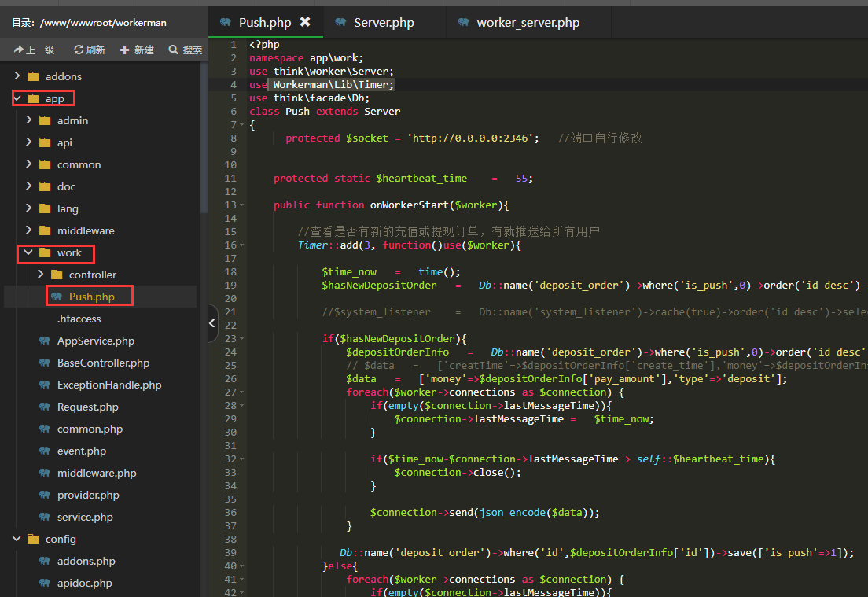868x597 pixels.
Task: Open file search with 搜索
Action: (186, 50)
